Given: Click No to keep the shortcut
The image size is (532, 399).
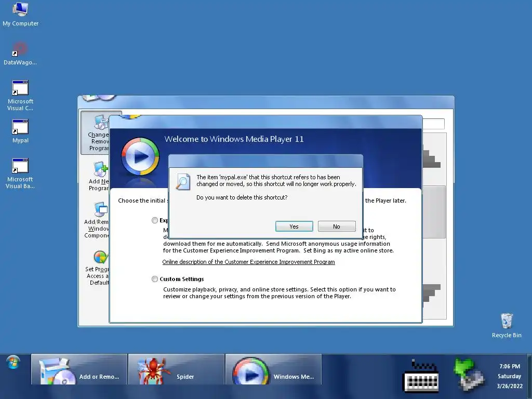Looking at the screenshot, I should [x=337, y=227].
